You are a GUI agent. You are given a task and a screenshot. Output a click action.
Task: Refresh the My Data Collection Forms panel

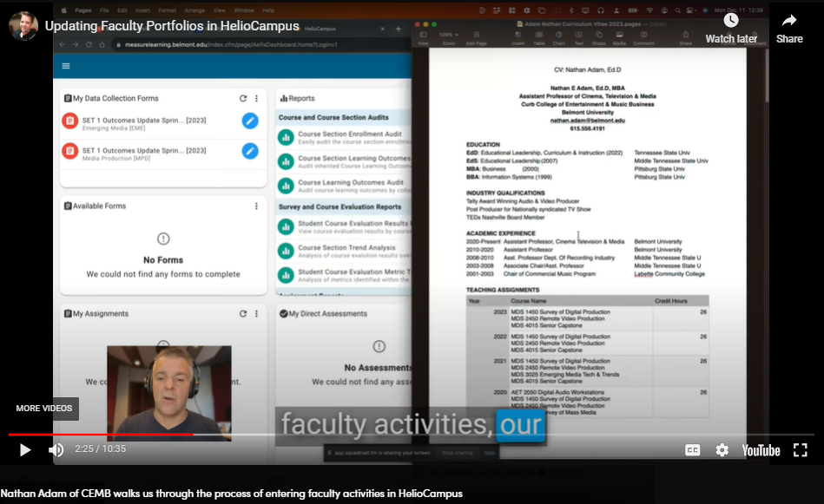[243, 98]
